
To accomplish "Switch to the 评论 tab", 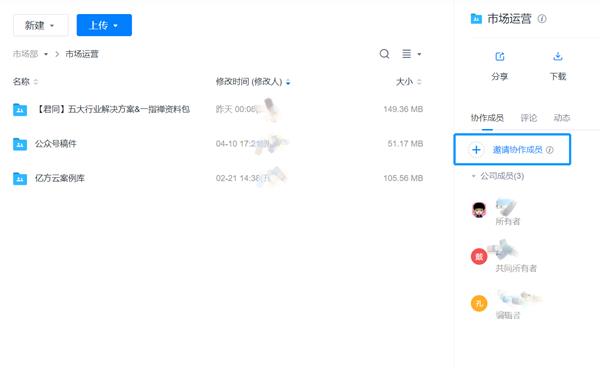I will pos(529,118).
